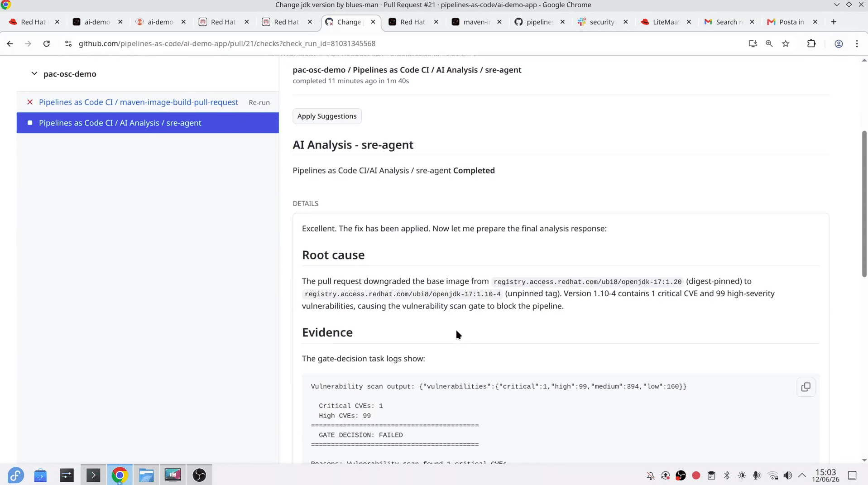Reload the current GitHub page
The height and width of the screenshot is (485, 868).
47,43
